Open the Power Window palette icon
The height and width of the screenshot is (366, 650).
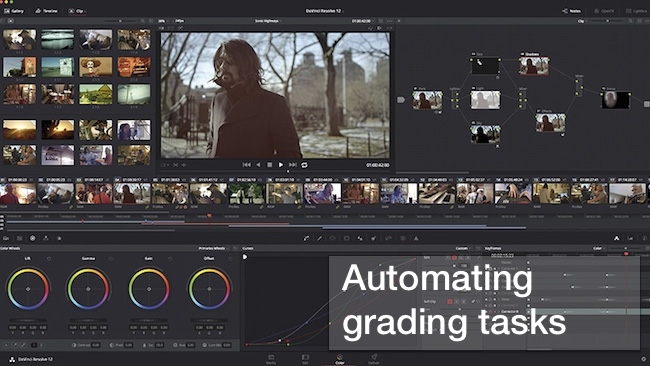[333, 238]
